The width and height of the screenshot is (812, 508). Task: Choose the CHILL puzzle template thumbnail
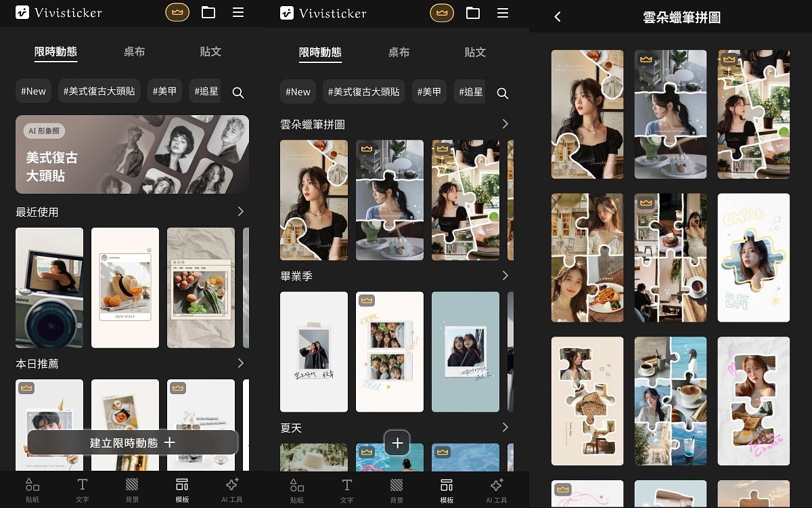coord(753,257)
